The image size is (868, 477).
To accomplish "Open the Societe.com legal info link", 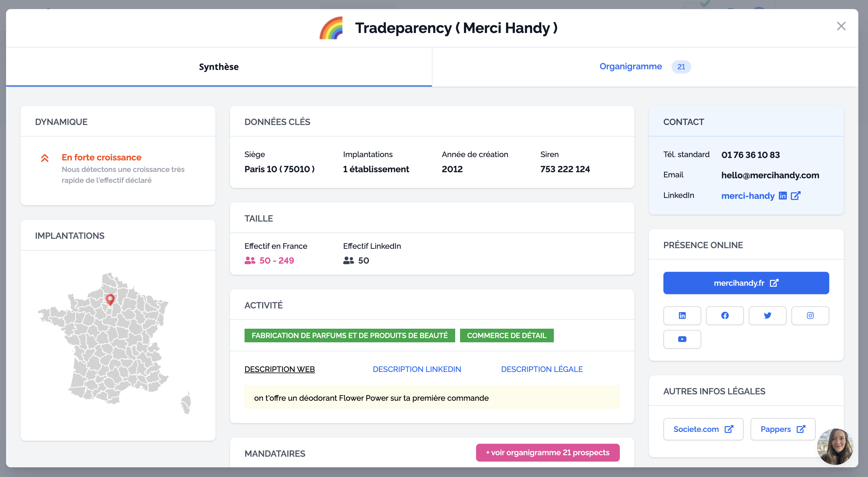I will click(x=703, y=429).
